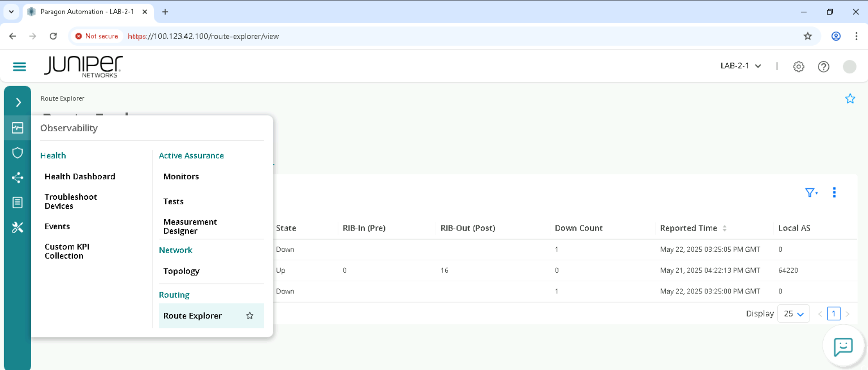Screen dimensions: 868x370
Task: Open the table filter icon
Action: [x=811, y=193]
